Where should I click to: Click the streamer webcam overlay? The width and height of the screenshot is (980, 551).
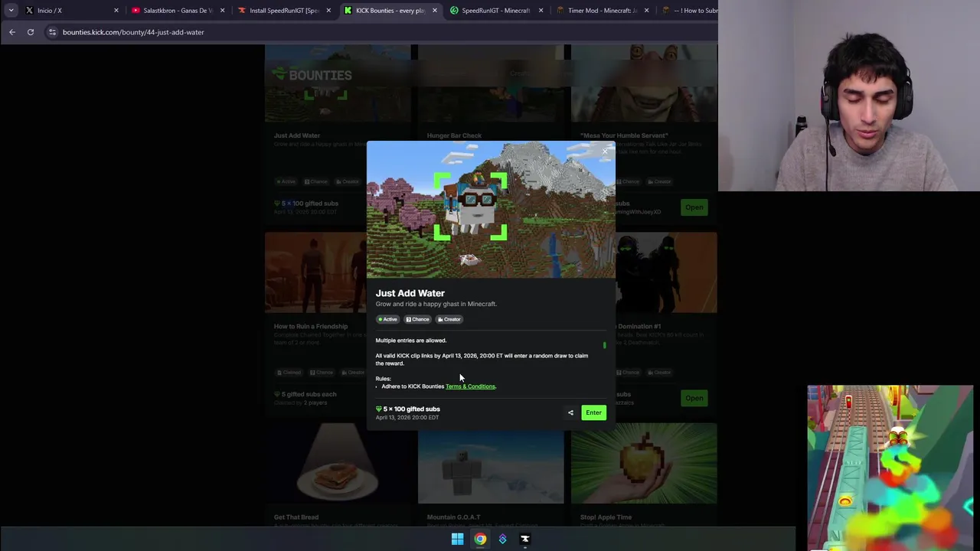[849, 96]
